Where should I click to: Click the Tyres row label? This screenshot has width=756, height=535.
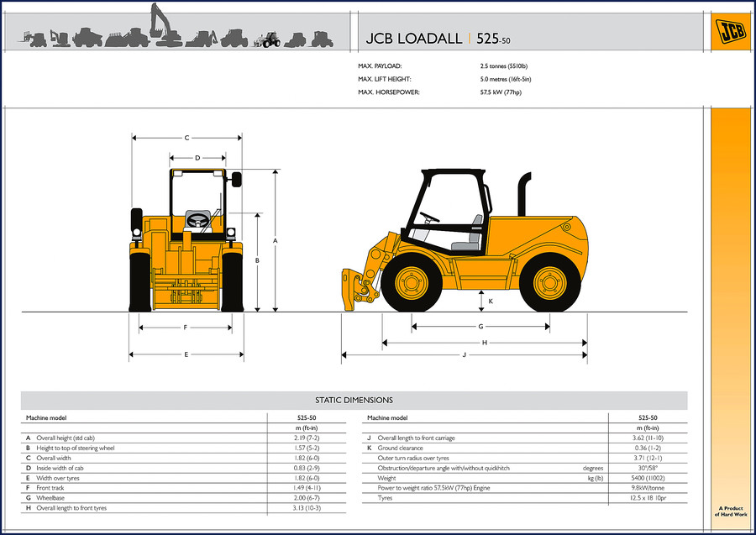coord(385,498)
